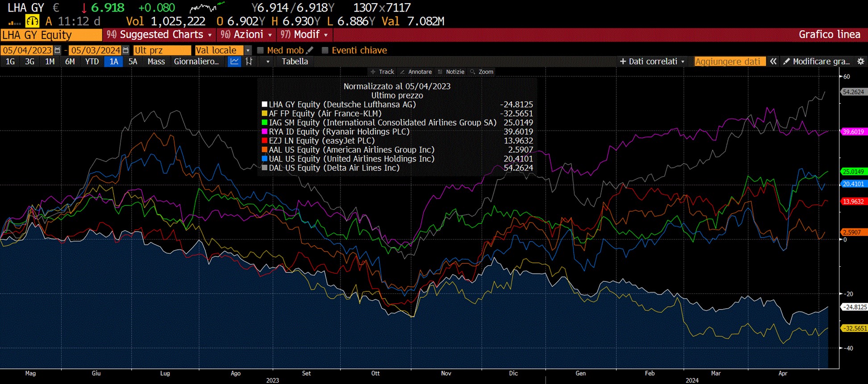Click the -24.8125 Lufthansa axis value label
The image size is (868, 384).
[x=853, y=307]
